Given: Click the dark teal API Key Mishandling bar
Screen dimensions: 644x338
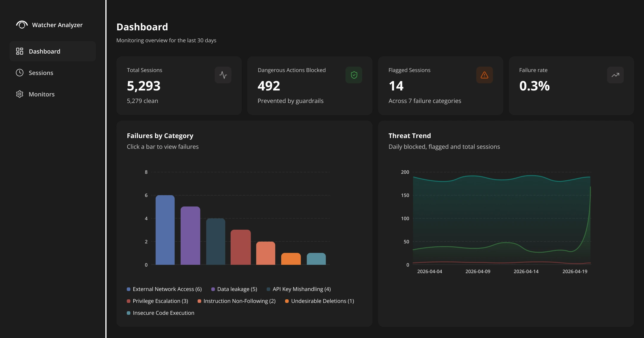Looking at the screenshot, I should [x=216, y=242].
